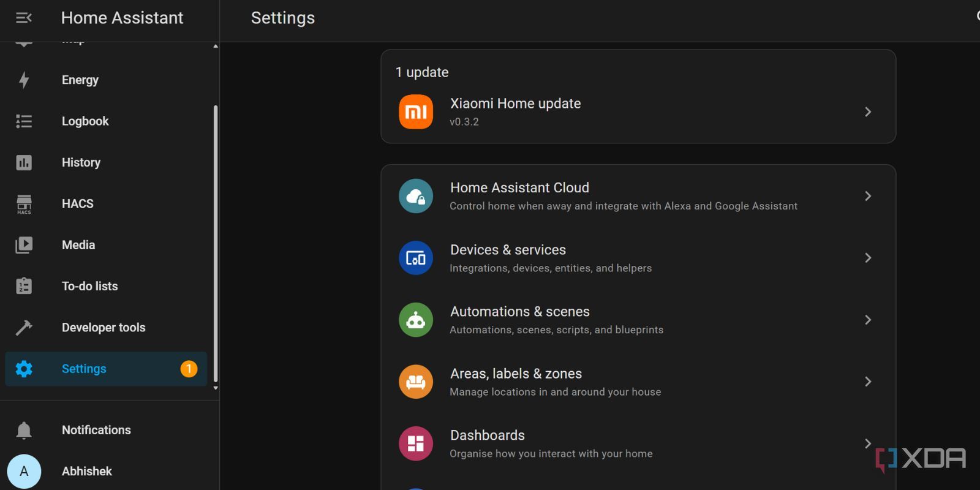Viewport: 980px width, 490px height.
Task: Click the Home Assistant title text
Action: click(122, 18)
